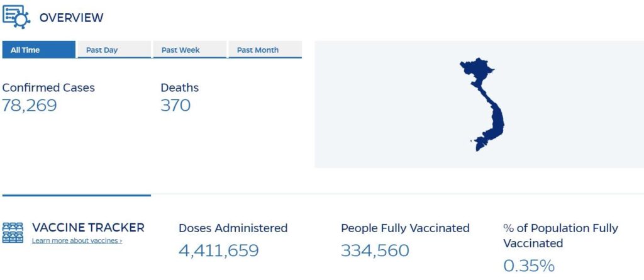Click the 4,411,659 doses number
644x280 pixels.
(219, 250)
